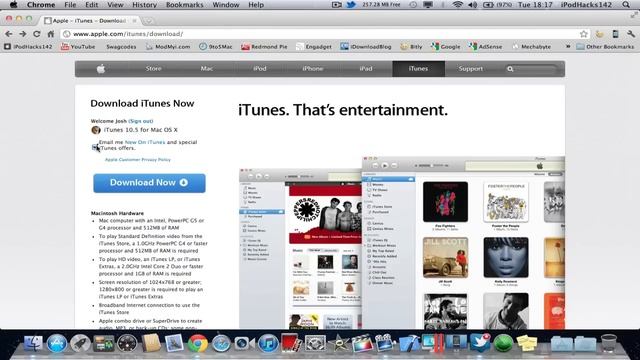Go back with the browser back arrow

click(x=9, y=34)
